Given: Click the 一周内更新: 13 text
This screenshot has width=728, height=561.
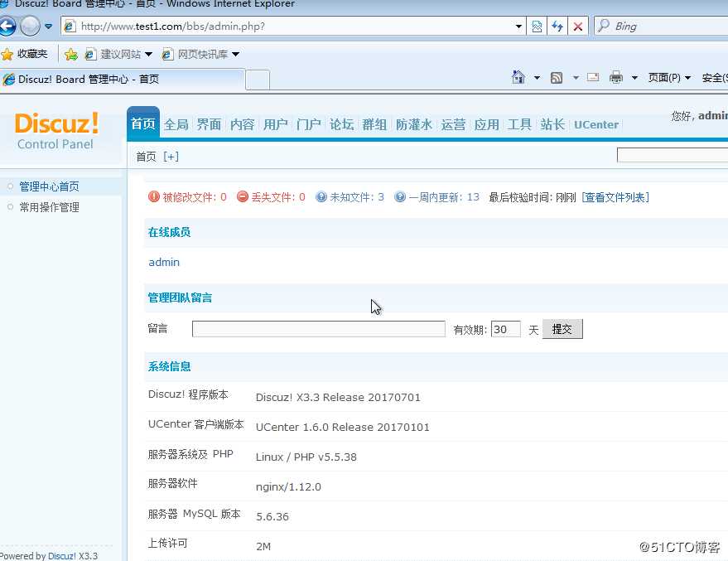Looking at the screenshot, I should (444, 197).
